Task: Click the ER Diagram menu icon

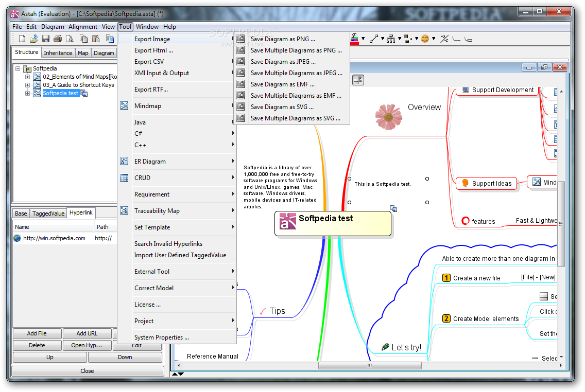Action: (x=124, y=161)
